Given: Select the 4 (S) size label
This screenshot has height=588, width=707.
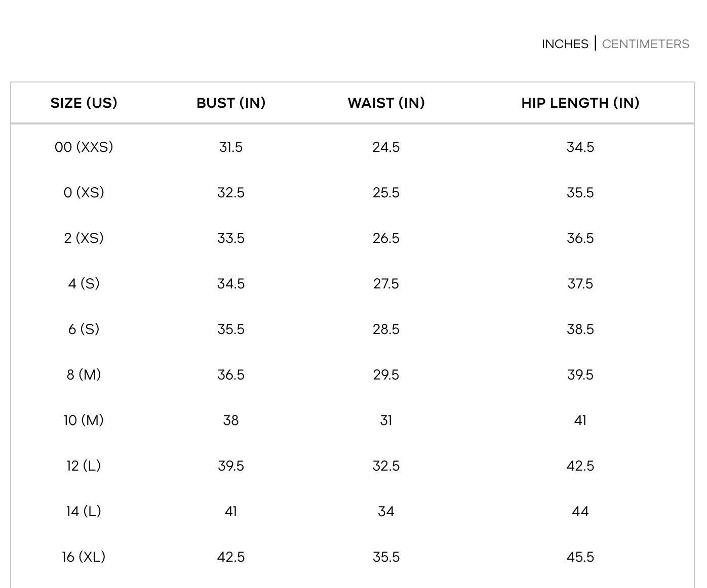Looking at the screenshot, I should (x=84, y=283).
